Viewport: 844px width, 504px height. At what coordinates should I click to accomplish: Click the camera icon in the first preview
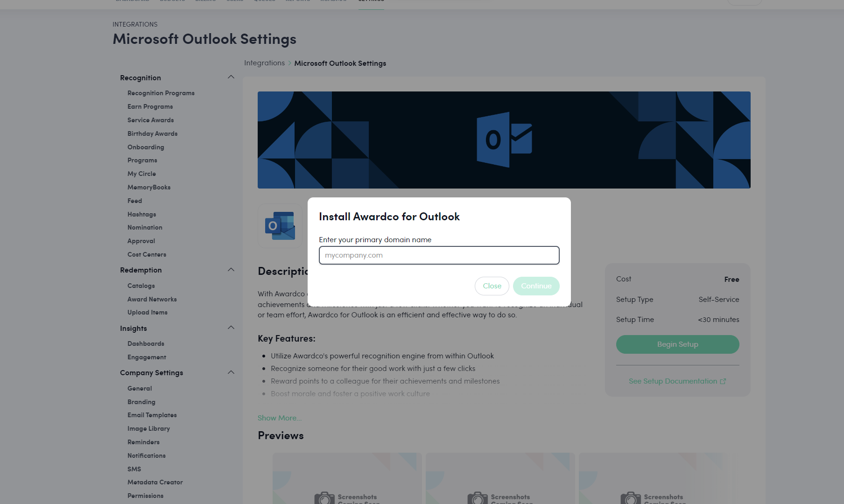tap(324, 498)
